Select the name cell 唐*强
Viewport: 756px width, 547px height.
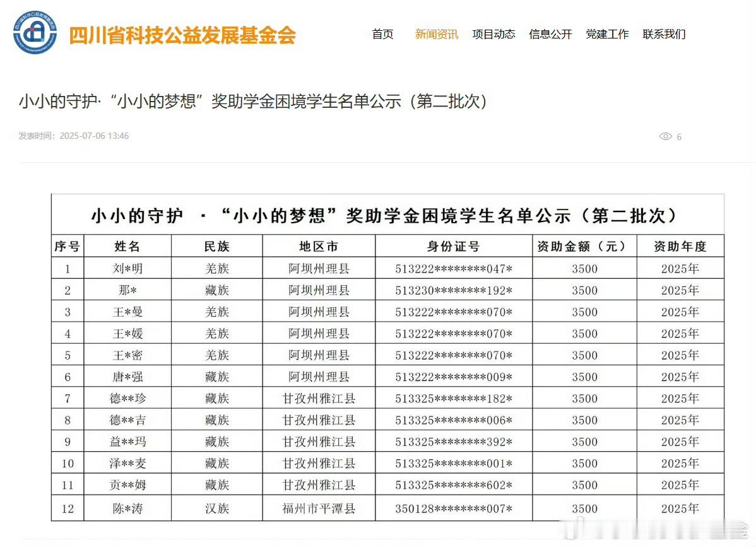click(127, 377)
